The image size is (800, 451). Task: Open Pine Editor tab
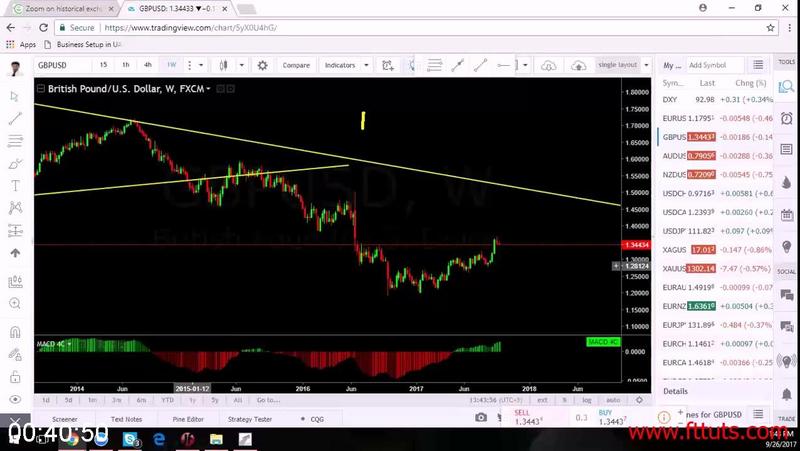click(x=188, y=419)
